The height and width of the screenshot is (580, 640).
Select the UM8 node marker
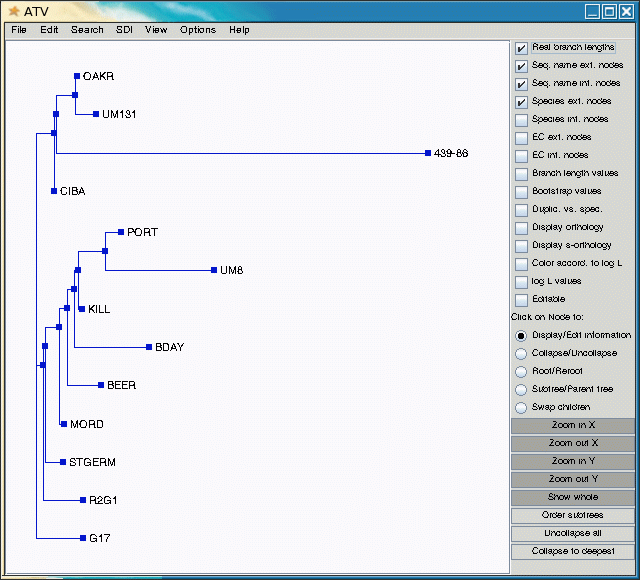pos(214,270)
